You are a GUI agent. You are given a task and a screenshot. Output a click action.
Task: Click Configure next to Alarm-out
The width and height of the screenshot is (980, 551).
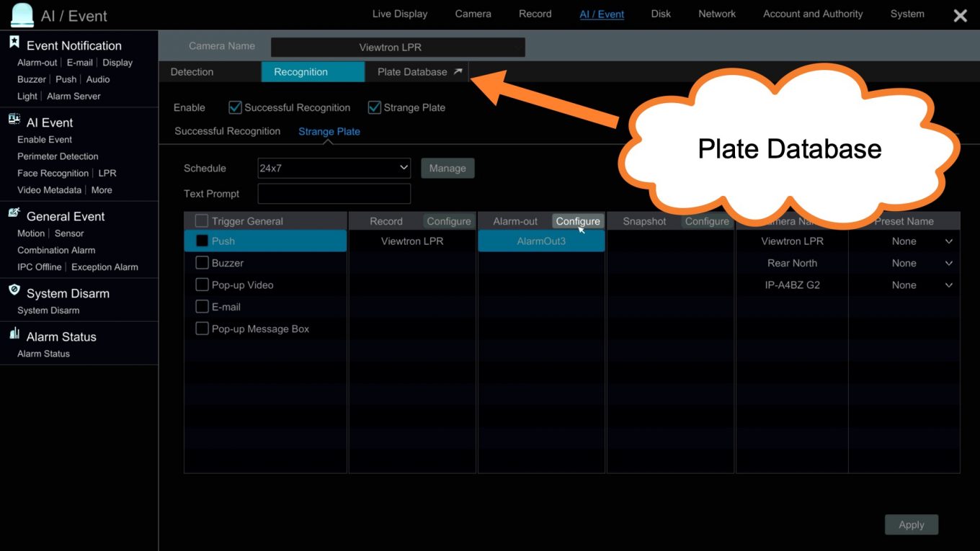pos(577,221)
